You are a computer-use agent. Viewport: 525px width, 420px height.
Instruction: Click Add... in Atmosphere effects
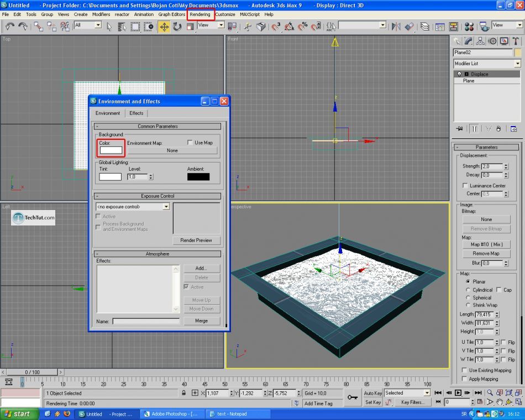click(x=201, y=268)
